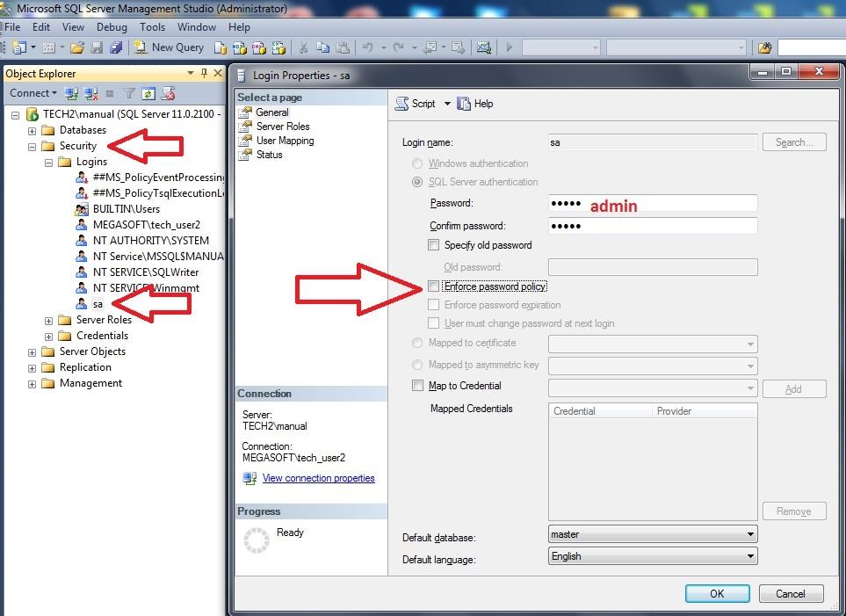Collapse the Security tree node
Viewport: 846px width, 616px height.
pos(32,146)
